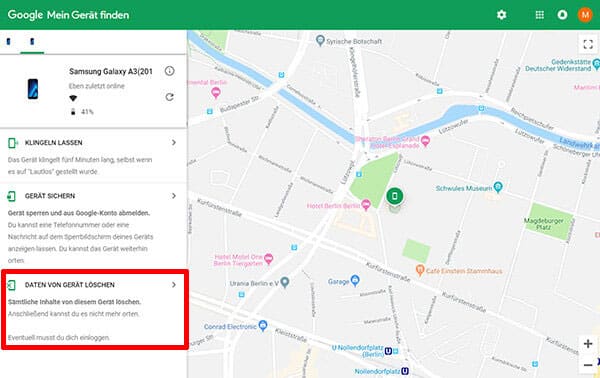
Task: Click the Gedenkstätte Deutscher Widerstand label
Action: point(558,65)
